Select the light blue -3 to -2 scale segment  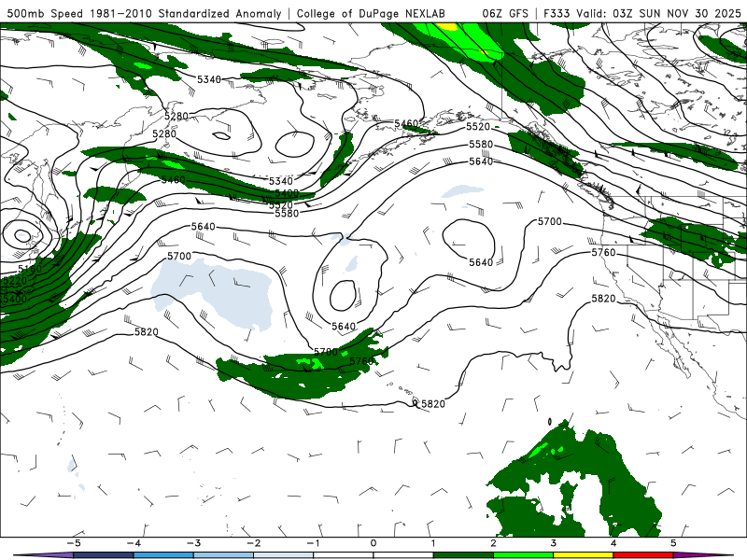(223, 555)
